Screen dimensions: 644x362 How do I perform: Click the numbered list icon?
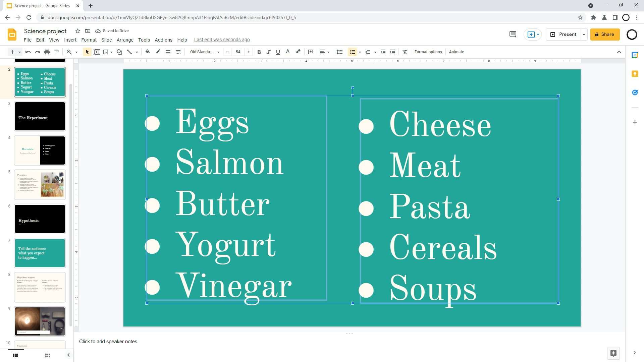pyautogui.click(x=368, y=52)
